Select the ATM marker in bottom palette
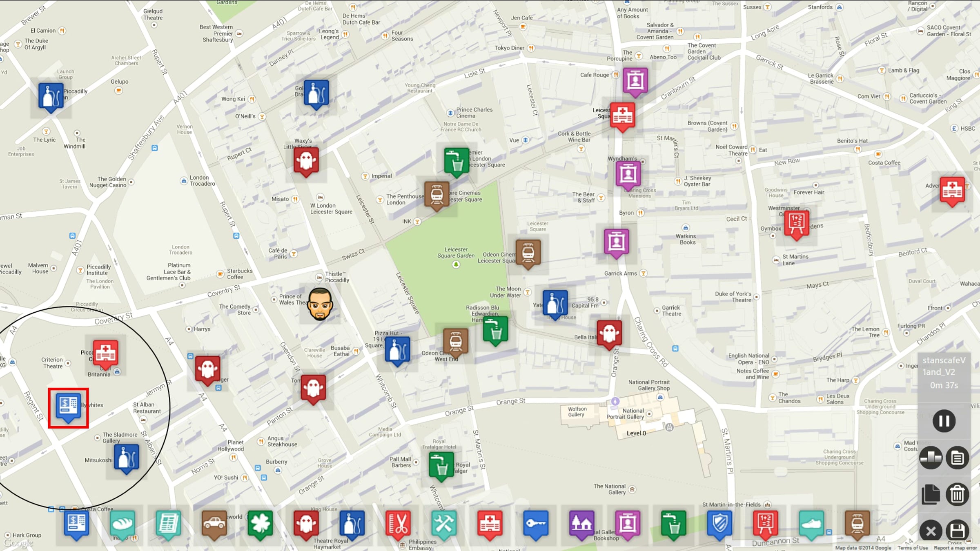The height and width of the screenshot is (551, 980). tap(76, 524)
